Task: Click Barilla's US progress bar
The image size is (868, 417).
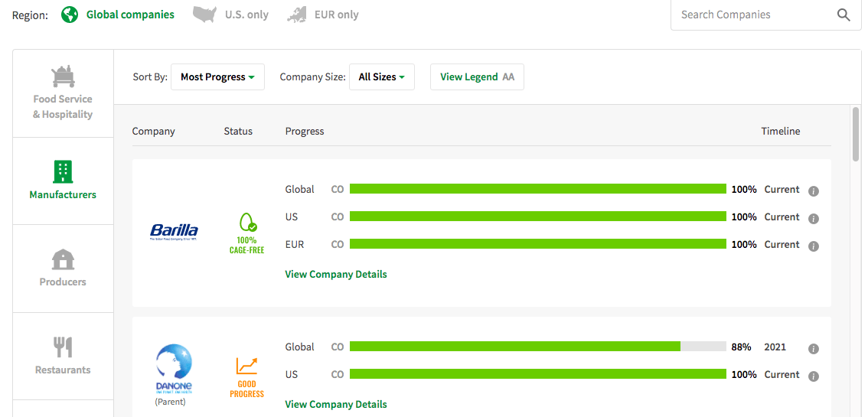Action: (x=538, y=217)
